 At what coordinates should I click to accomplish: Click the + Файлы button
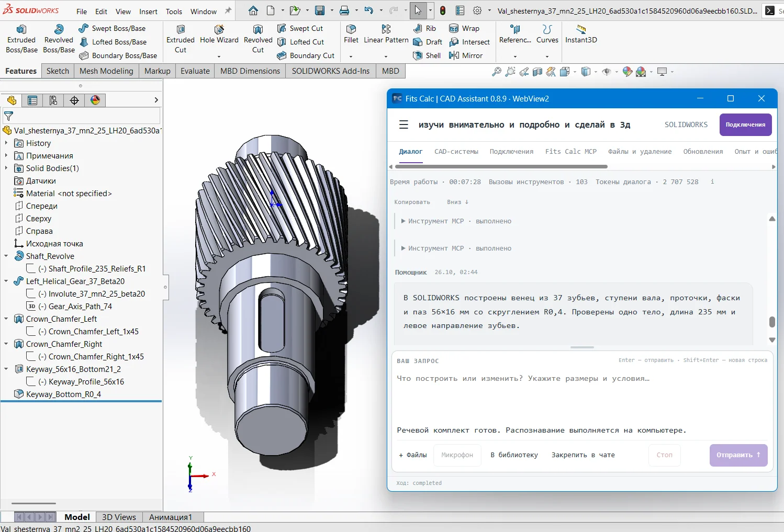413,455
